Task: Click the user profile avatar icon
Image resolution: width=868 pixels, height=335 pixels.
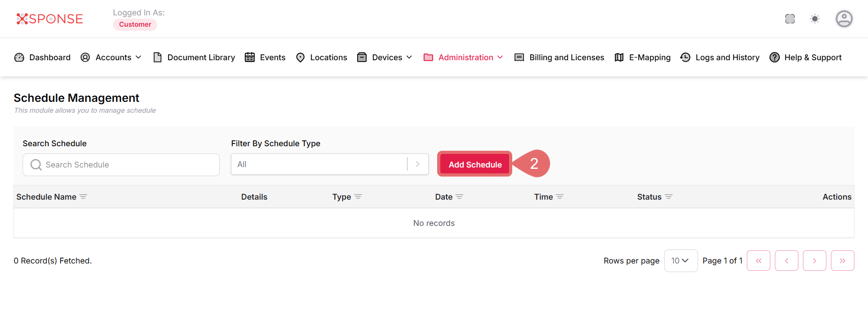Action: click(x=844, y=19)
